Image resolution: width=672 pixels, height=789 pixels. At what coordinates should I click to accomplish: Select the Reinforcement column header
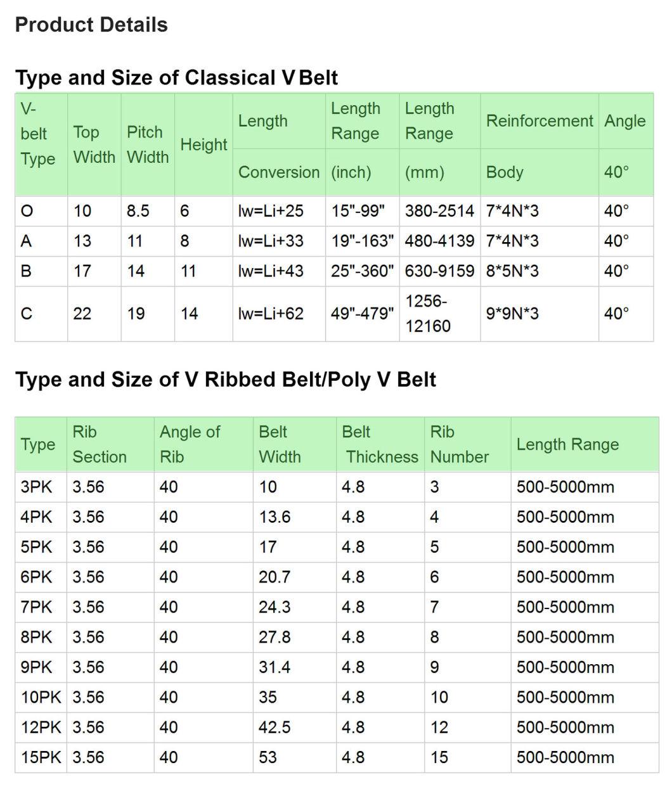point(540,121)
